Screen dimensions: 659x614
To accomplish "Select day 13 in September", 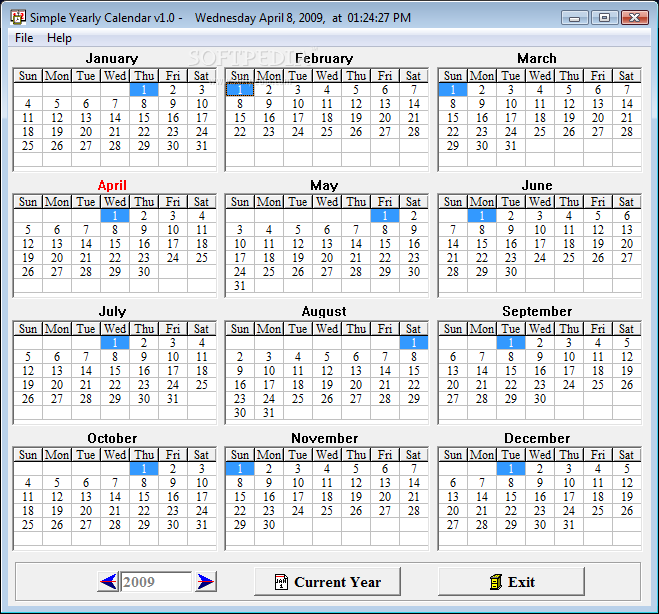I will [453, 371].
